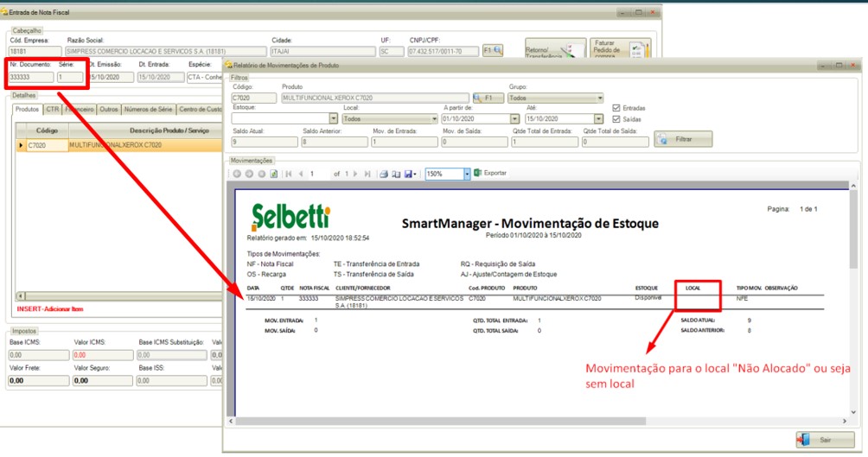Open the Grupo dropdown

[x=599, y=98]
